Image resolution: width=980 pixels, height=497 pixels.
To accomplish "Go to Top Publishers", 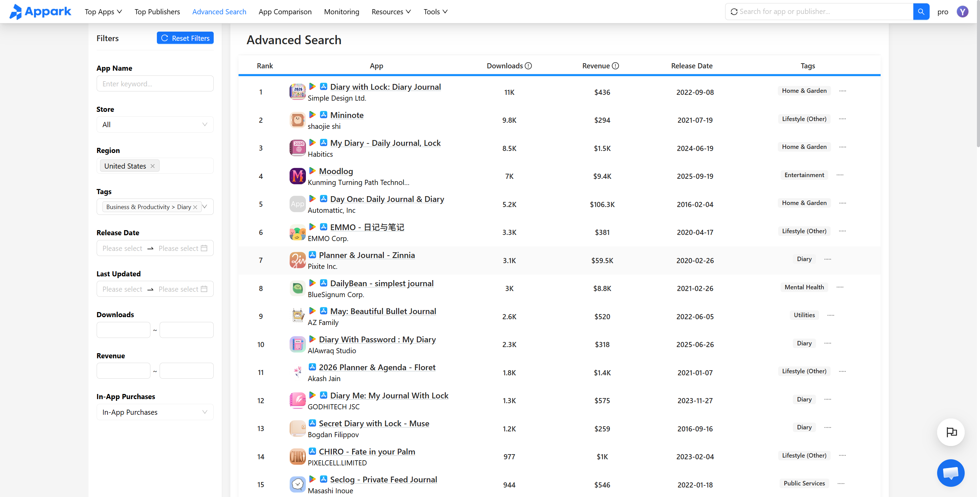I will [157, 12].
